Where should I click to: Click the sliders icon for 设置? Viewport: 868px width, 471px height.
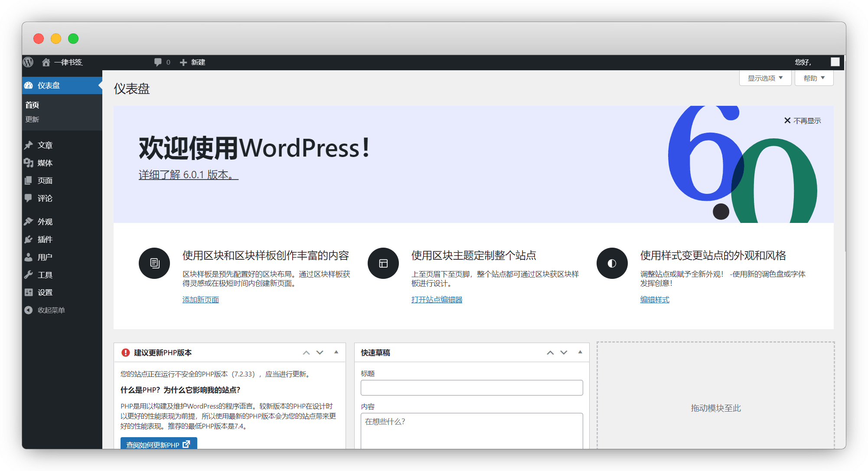pos(29,292)
